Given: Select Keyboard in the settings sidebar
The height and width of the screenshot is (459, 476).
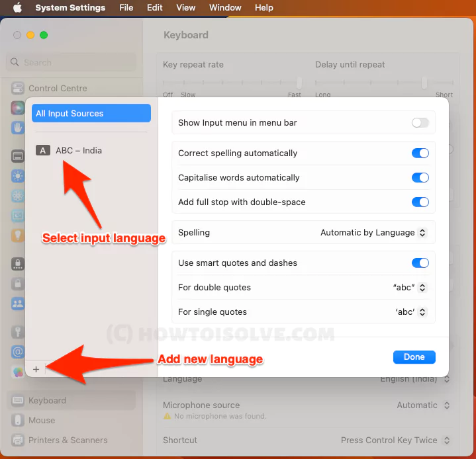Looking at the screenshot, I should 71,400.
